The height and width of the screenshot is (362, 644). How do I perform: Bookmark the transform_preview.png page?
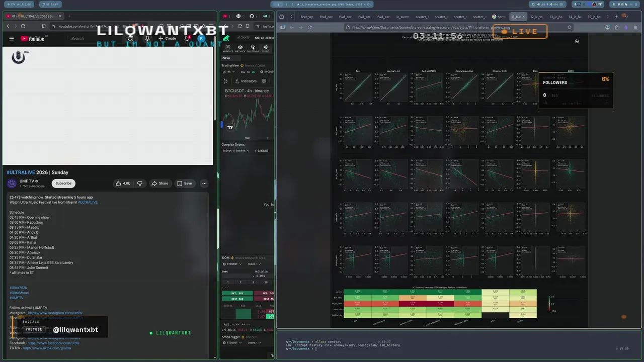pos(570,27)
